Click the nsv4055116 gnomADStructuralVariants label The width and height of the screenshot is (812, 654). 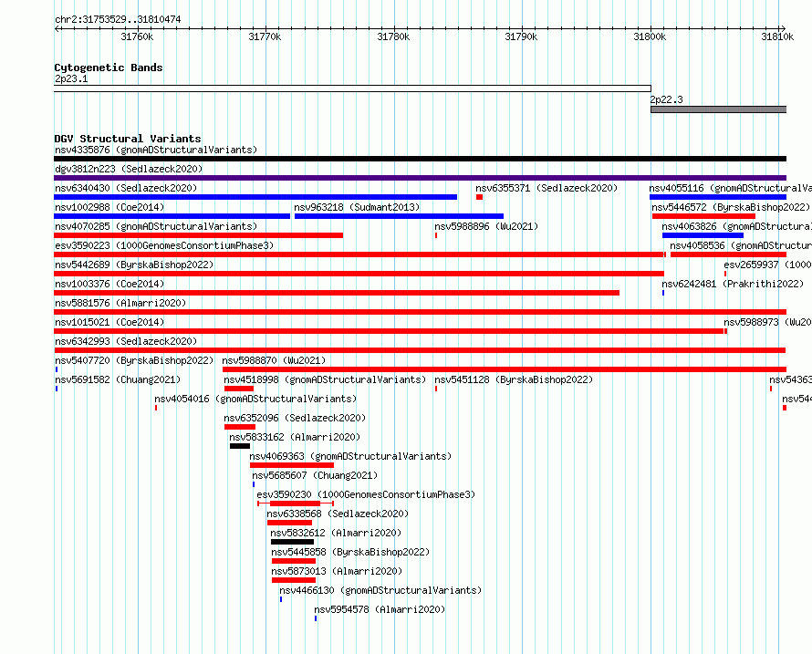point(730,189)
